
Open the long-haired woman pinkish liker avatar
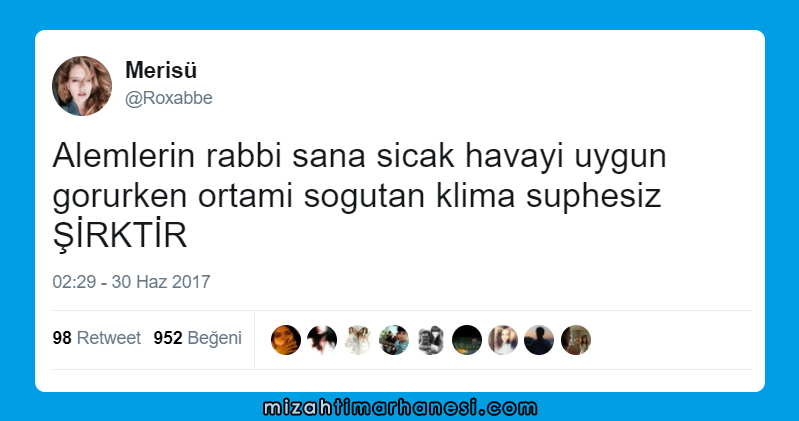click(x=503, y=340)
